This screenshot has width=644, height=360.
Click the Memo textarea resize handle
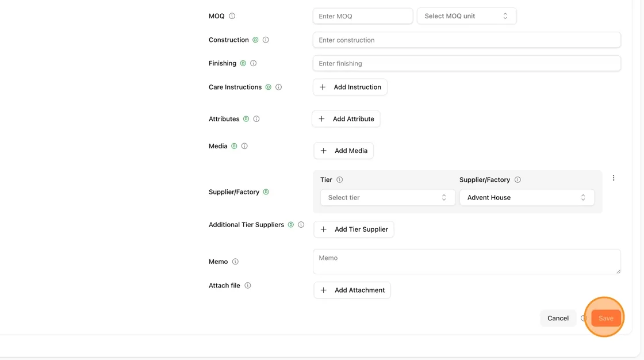tap(618, 271)
